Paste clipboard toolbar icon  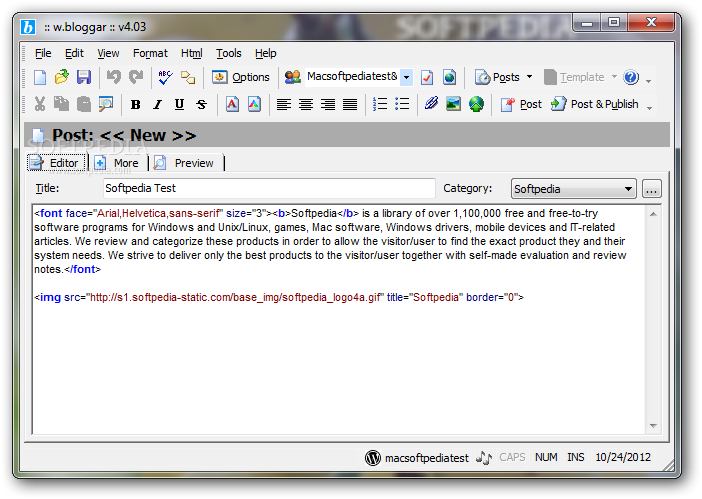[x=84, y=104]
